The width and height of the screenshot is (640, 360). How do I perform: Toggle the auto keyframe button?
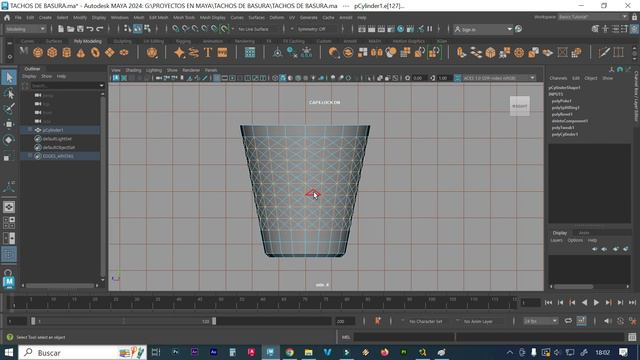(x=620, y=321)
